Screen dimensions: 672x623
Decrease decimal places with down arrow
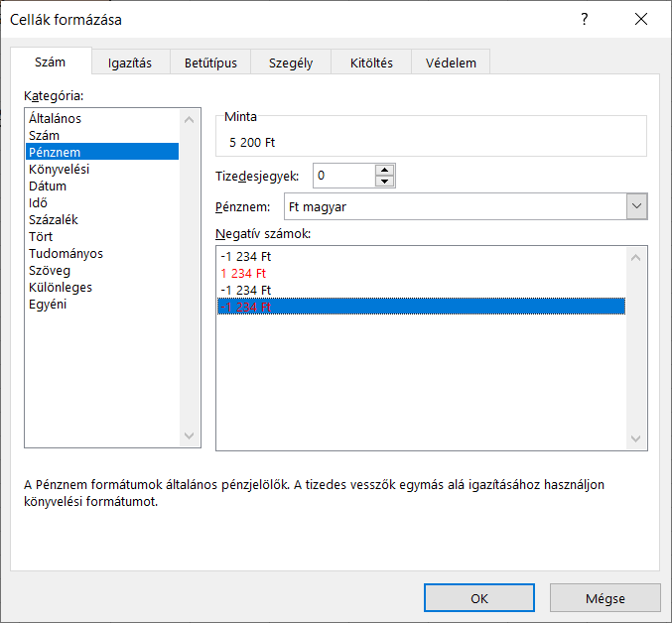pos(384,182)
